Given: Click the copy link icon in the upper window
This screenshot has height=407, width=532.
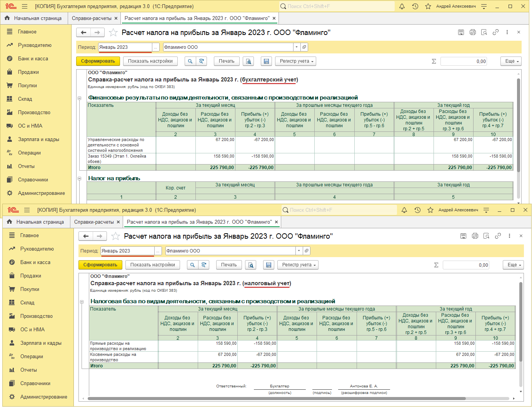Looking at the screenshot, I should click(x=495, y=32).
